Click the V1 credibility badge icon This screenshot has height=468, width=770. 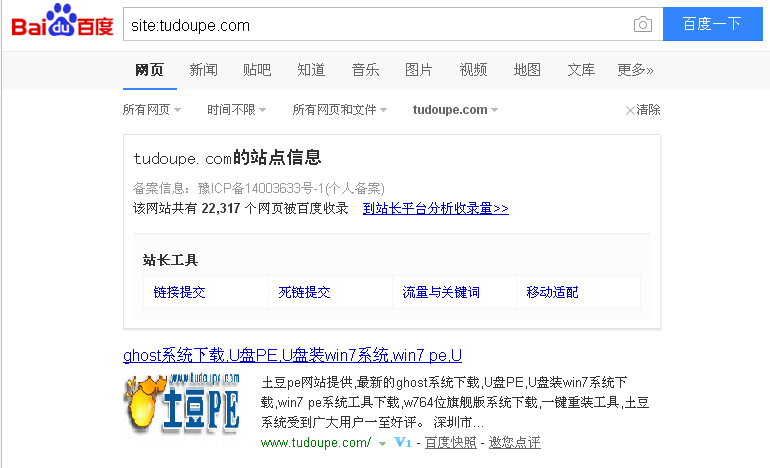pyautogui.click(x=403, y=442)
